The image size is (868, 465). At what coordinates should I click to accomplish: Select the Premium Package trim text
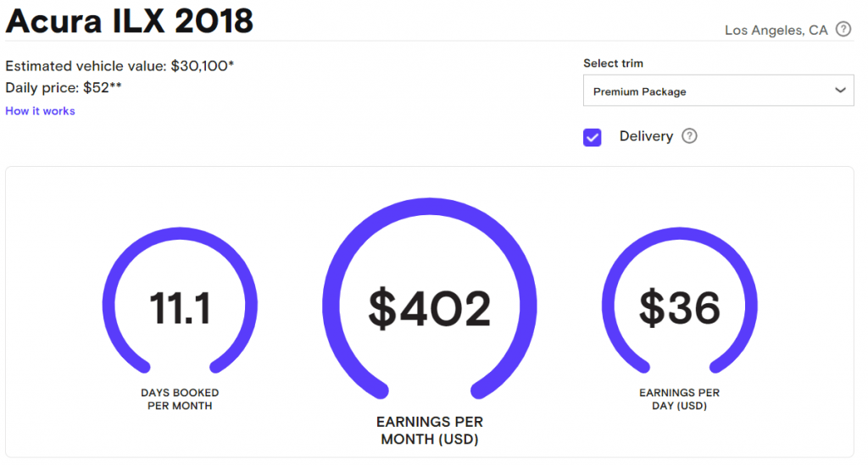point(639,91)
